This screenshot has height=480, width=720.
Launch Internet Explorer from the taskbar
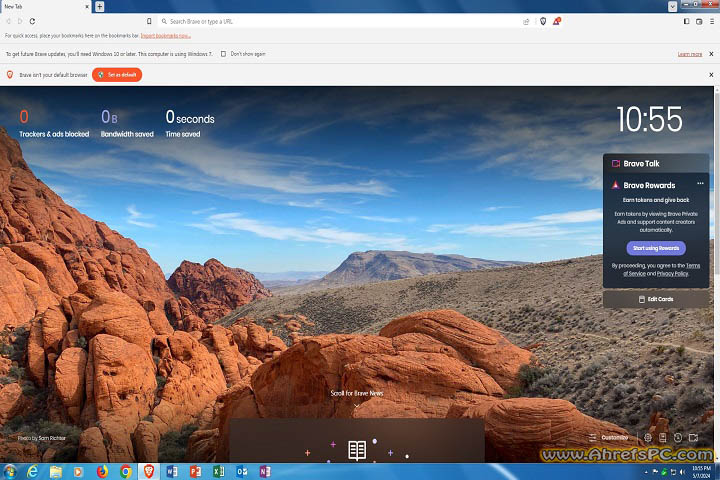pyautogui.click(x=33, y=472)
